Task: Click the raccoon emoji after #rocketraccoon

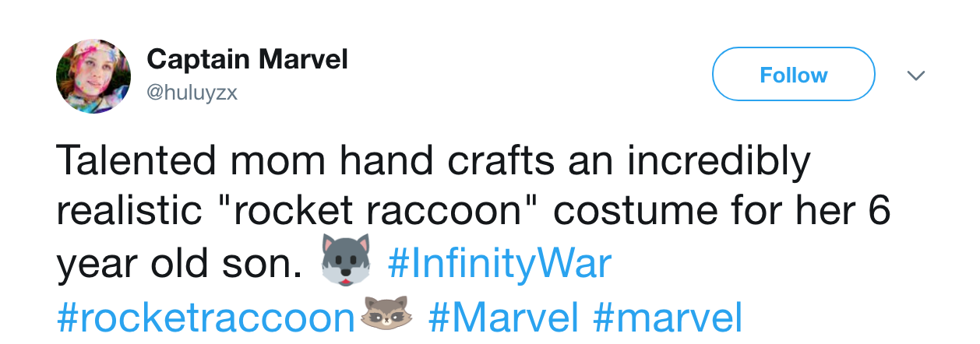Action: pos(385,315)
